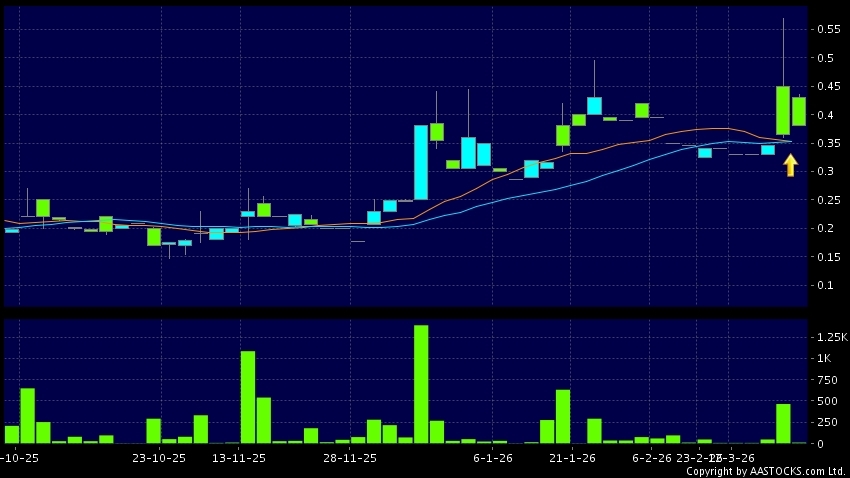Click the tallest green volume bar
This screenshot has height=478, width=850.
pyautogui.click(x=421, y=384)
